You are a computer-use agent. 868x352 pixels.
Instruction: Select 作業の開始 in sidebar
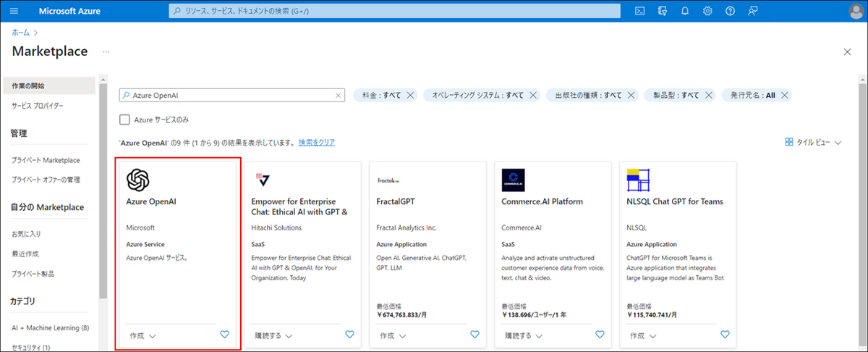tap(49, 85)
